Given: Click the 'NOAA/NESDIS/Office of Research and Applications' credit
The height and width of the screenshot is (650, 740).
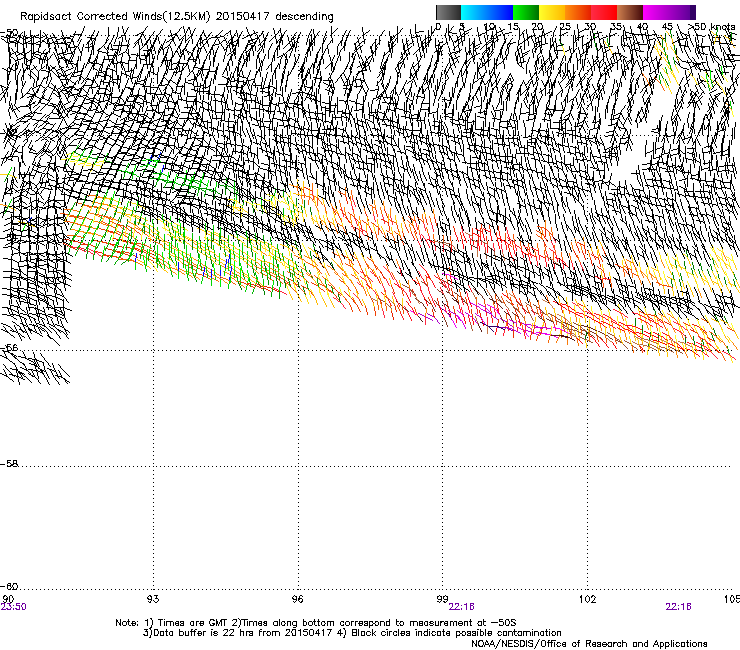Looking at the screenshot, I should (589, 644).
